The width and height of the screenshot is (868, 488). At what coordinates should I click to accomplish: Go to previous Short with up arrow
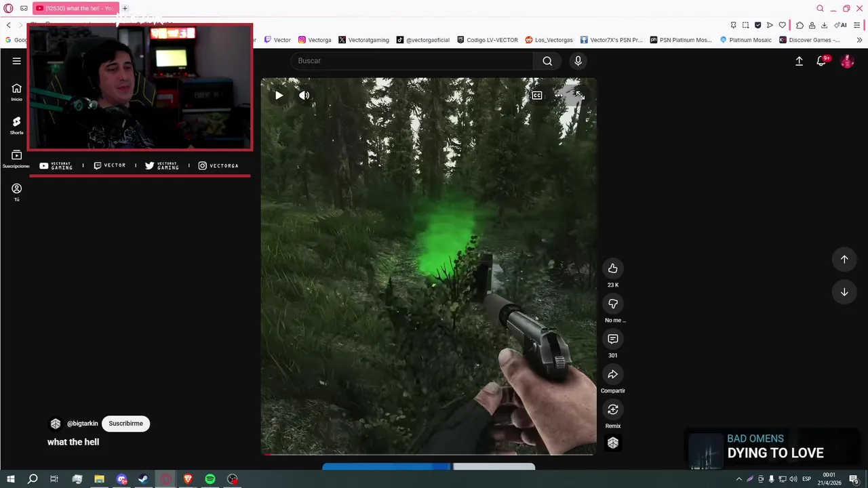point(844,259)
